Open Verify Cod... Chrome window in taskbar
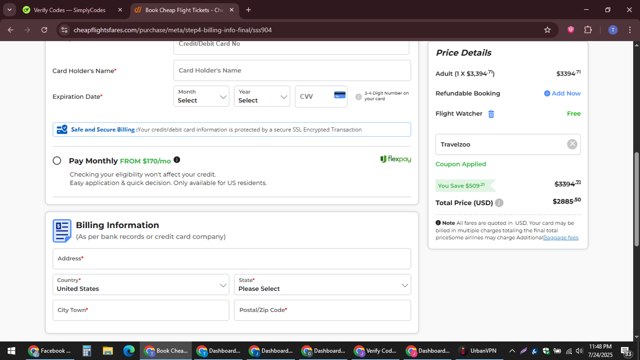 (375, 351)
